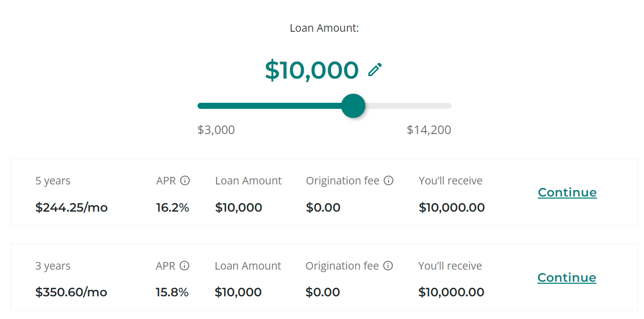The height and width of the screenshot is (319, 644).
Task: Select the 3 years $350.60/mo offer card
Action: [x=324, y=278]
